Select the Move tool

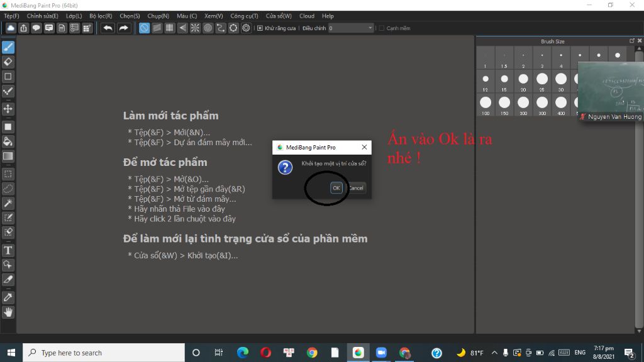8,109
